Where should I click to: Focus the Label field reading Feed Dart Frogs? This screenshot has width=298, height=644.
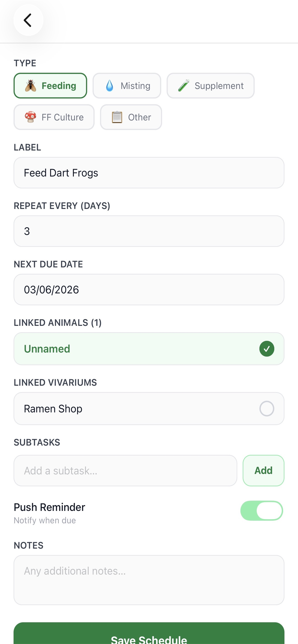(x=149, y=173)
